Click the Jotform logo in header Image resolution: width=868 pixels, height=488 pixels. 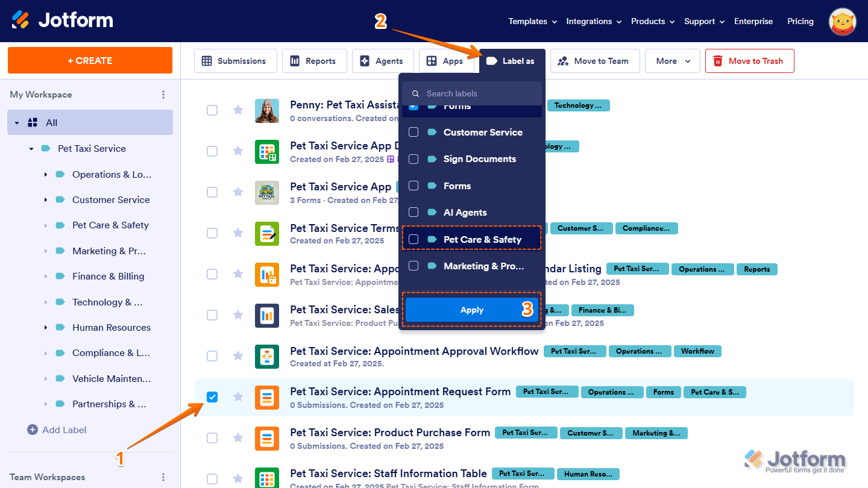(63, 20)
